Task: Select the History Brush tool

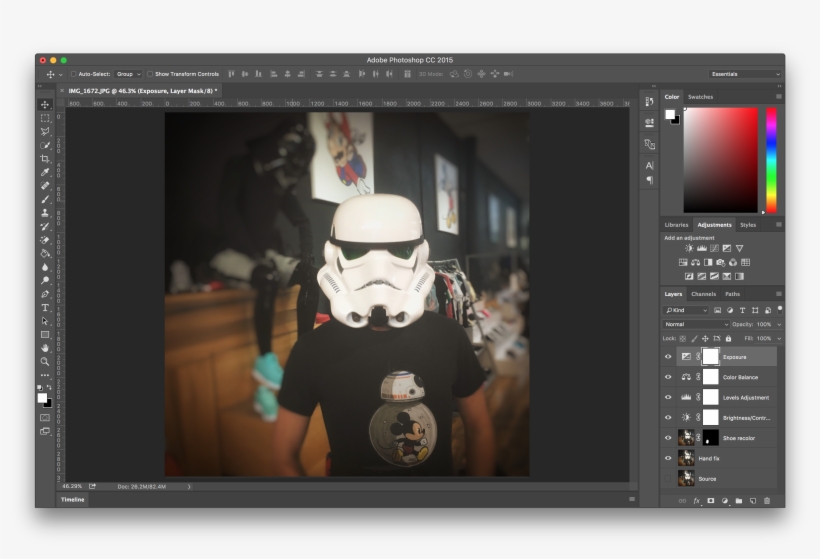Action: [45, 226]
